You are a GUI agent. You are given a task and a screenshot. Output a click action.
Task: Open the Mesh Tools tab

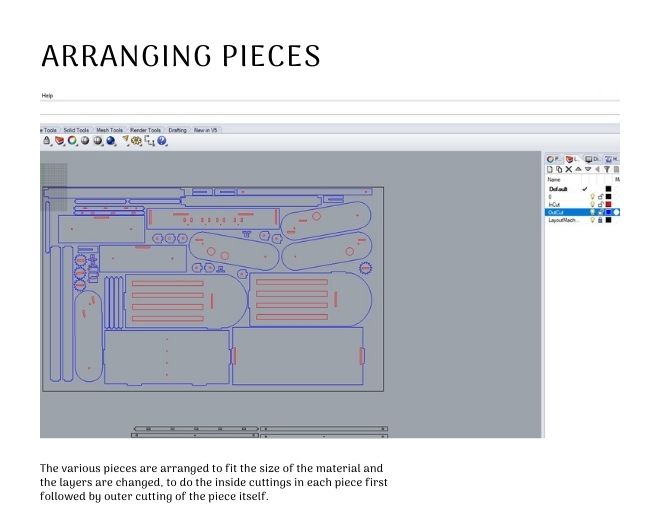109,130
